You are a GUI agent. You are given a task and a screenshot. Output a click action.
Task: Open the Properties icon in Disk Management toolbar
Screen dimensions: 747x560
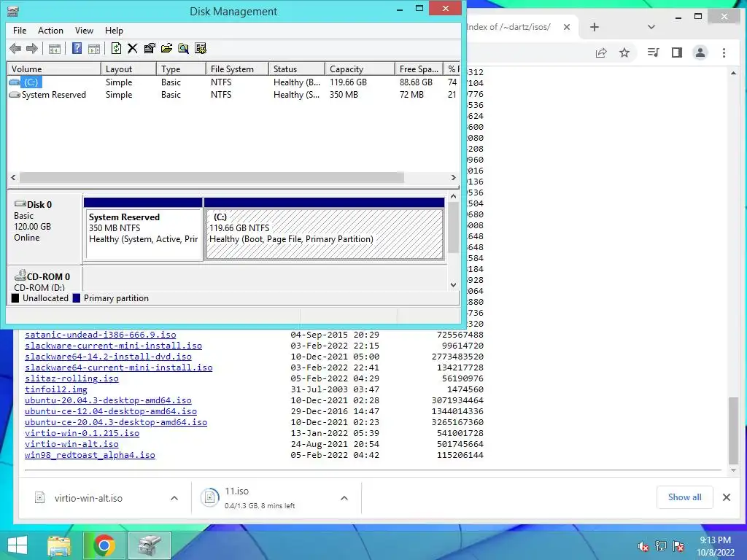click(x=150, y=49)
